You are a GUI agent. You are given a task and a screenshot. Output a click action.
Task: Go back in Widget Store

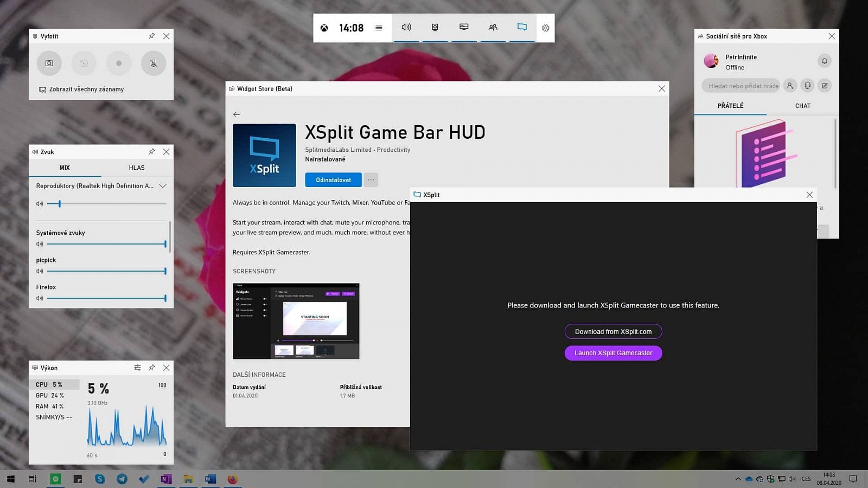237,114
